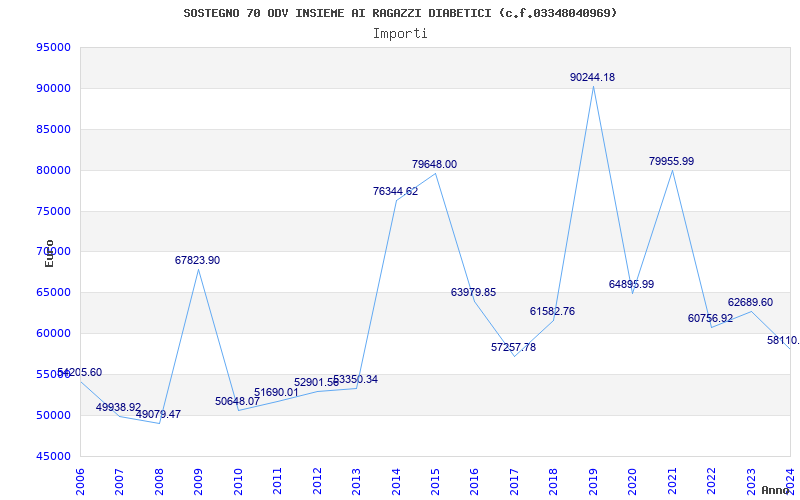Image resolution: width=800 pixels, height=500 pixels.
Task: Click the 62689.60 data label
Action: (751, 303)
